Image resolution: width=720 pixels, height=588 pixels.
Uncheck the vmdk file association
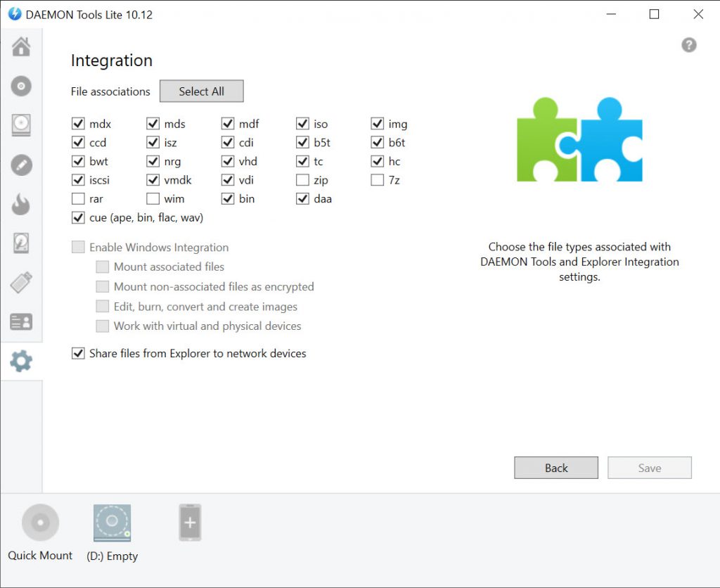[x=153, y=180]
